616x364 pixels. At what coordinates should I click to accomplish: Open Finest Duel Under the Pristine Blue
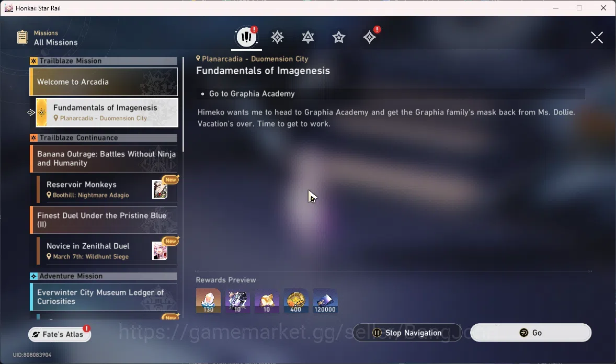click(x=104, y=220)
